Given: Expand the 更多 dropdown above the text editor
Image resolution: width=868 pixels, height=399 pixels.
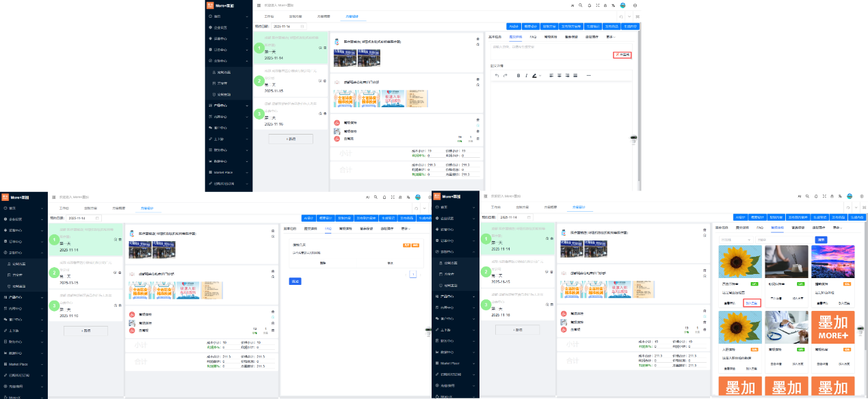Looking at the screenshot, I should [610, 37].
